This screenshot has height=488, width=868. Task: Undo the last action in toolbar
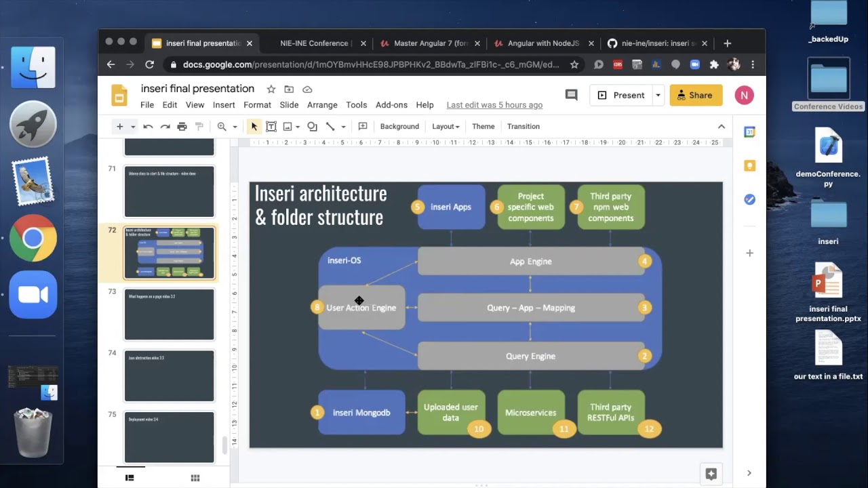point(148,127)
